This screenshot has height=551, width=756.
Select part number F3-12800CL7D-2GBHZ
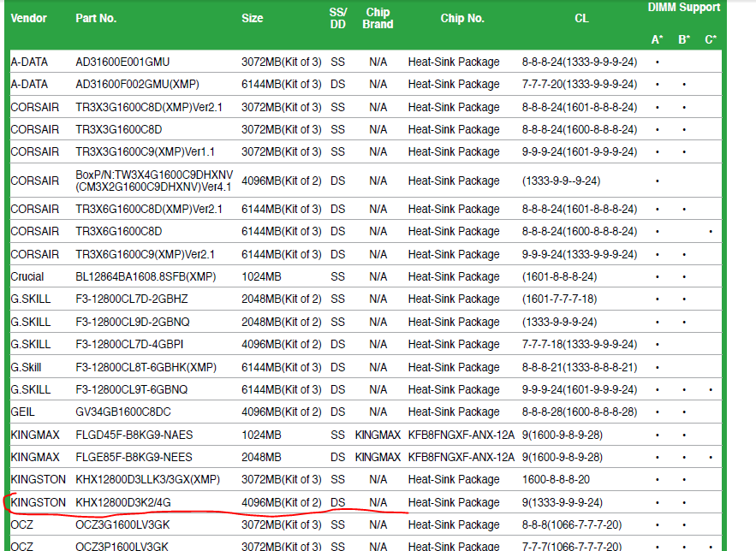132,299
